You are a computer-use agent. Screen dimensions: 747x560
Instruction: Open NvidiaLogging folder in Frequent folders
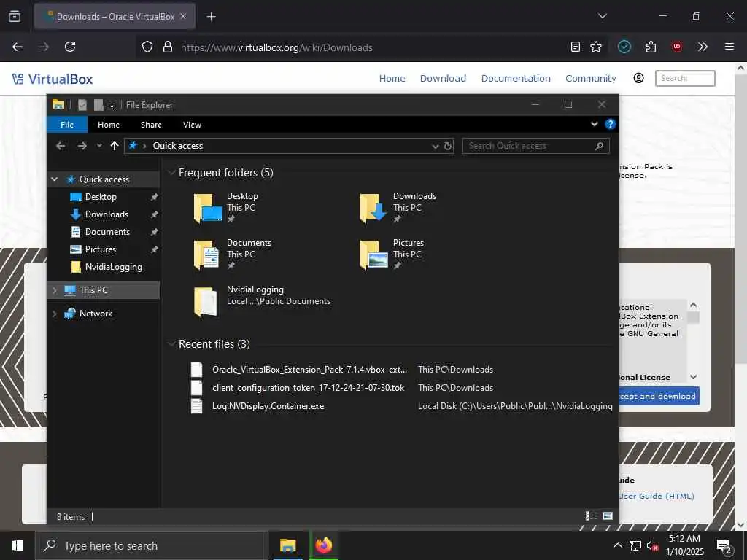206,301
